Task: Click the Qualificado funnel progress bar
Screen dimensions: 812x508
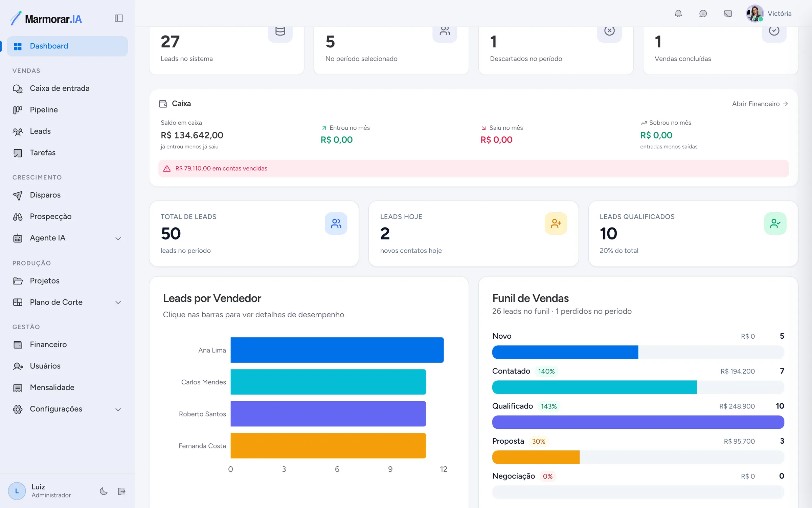Action: point(638,422)
